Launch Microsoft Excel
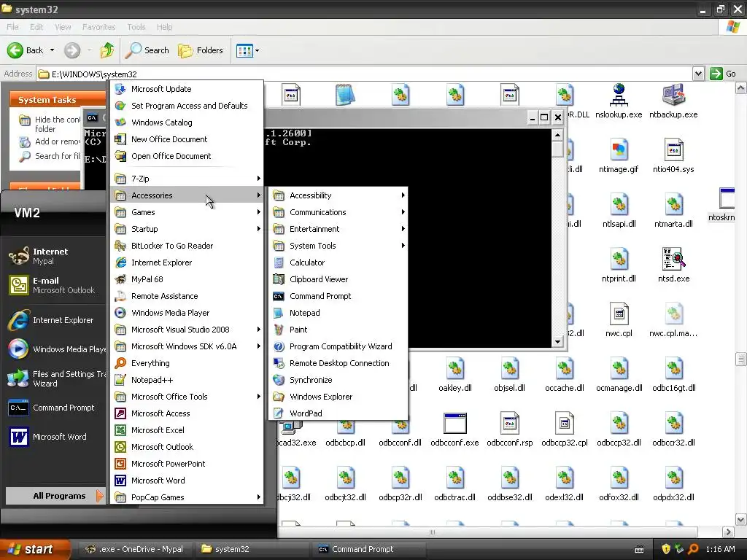747x560 pixels. tap(187, 430)
